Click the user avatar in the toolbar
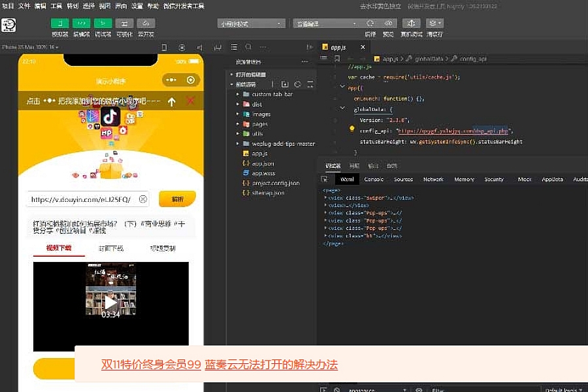Screen dimensions: 588x392 pos(8,25)
